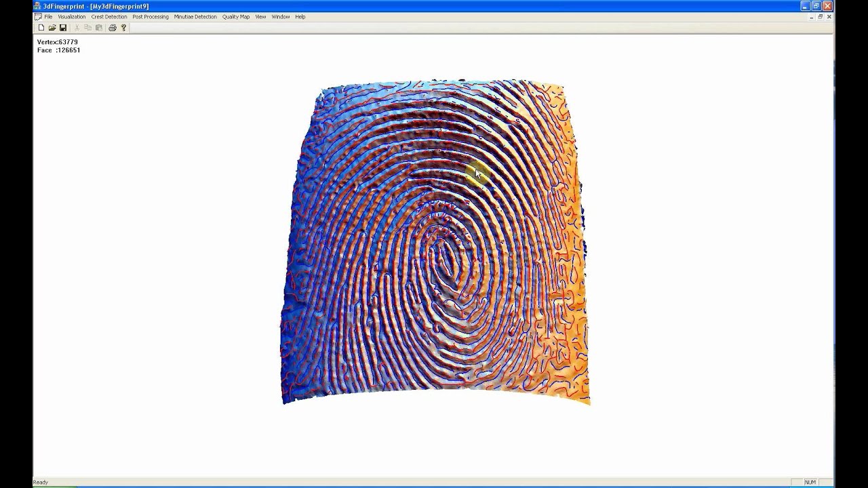The width and height of the screenshot is (868, 488).
Task: Click the 3dFingerprint app icon in title bar
Action: (x=38, y=6)
